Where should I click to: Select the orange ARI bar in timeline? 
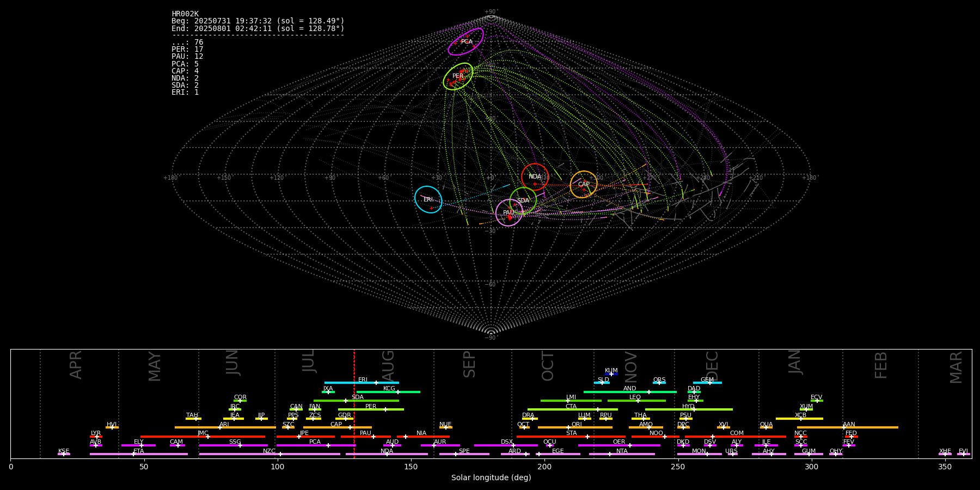(225, 427)
